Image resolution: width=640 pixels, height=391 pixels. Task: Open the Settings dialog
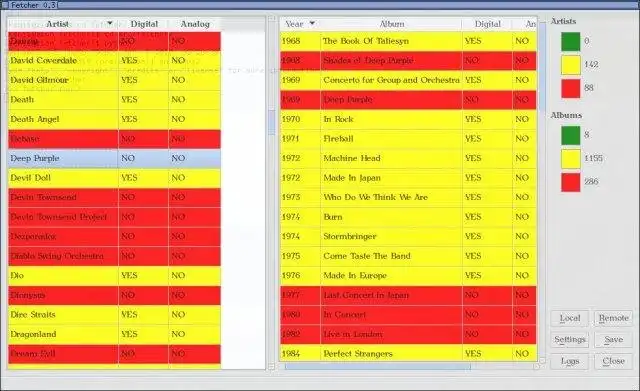pyautogui.click(x=569, y=340)
